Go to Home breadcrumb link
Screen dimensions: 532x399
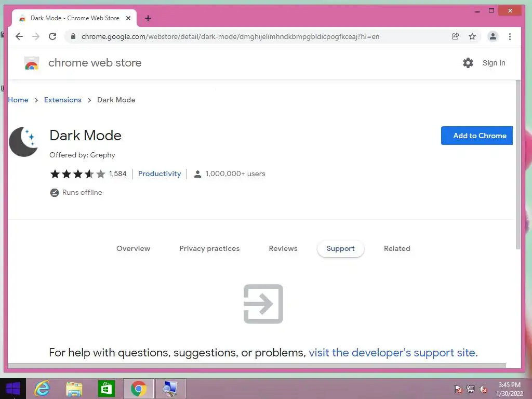(18, 100)
